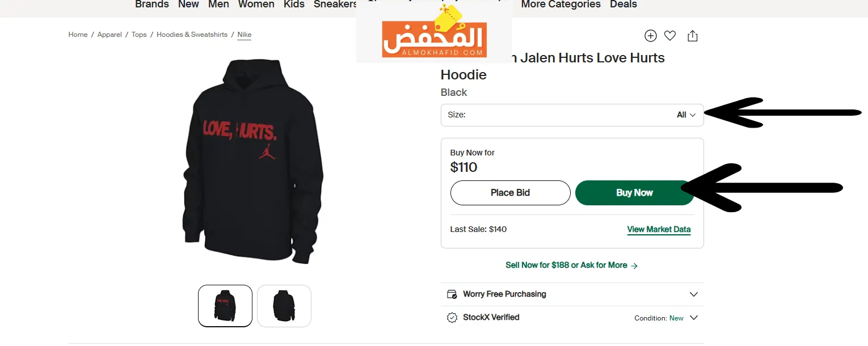
Task: Click the add to portfolio plus icon
Action: coord(650,36)
